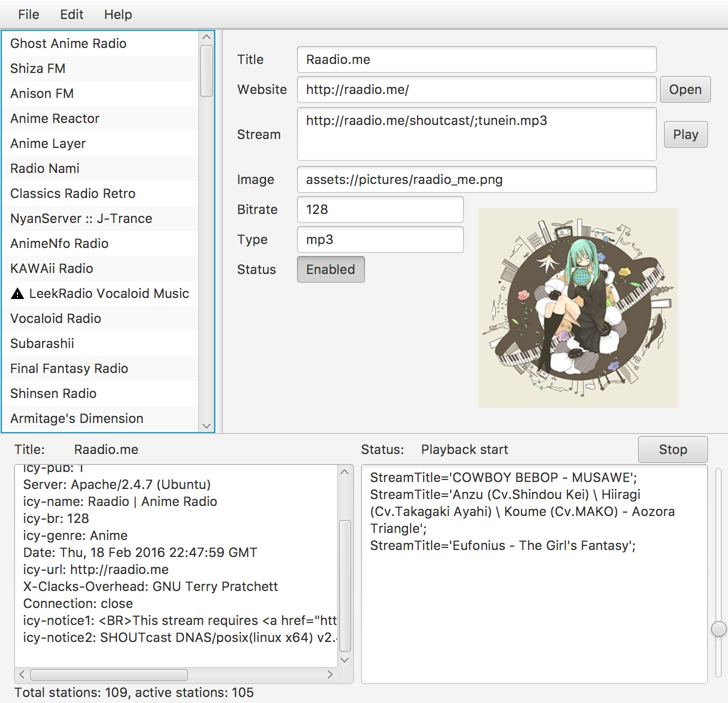Click the headers log scroll down arrow
Screen dimensions: 728x703
(344, 660)
